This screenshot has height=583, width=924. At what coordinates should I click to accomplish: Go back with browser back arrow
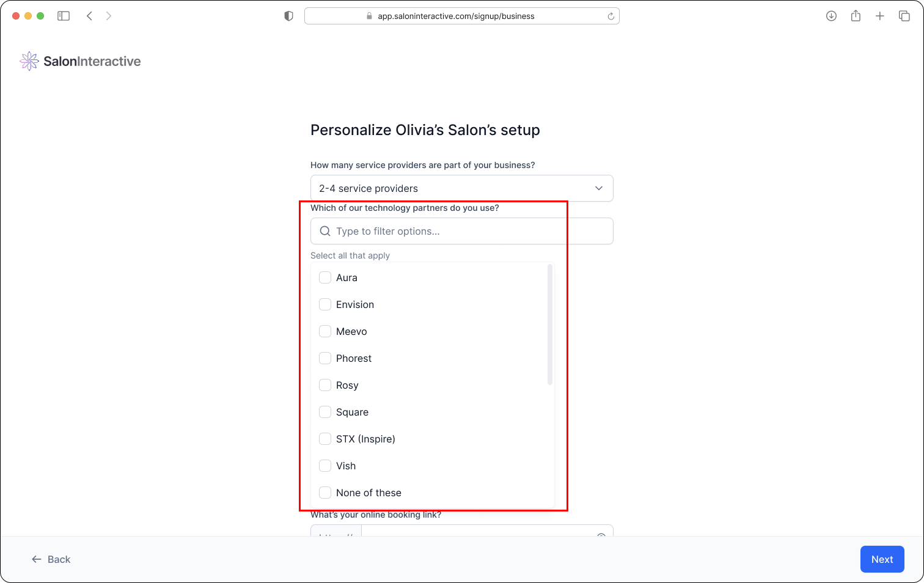[x=90, y=16]
